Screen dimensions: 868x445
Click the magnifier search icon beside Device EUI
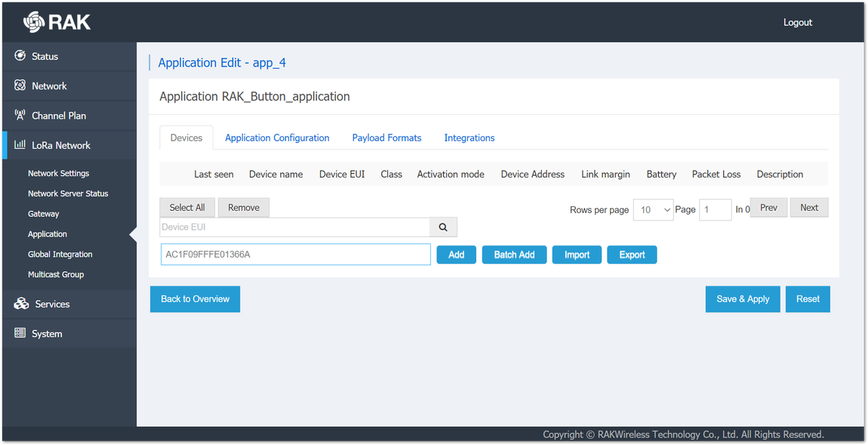pyautogui.click(x=443, y=227)
